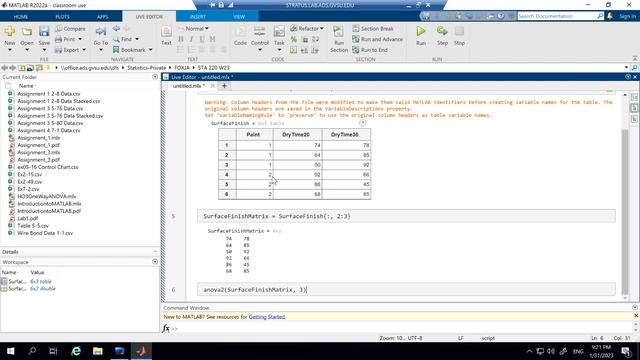Apply italic text formatting
This screenshot has width=640, height=360.
coord(191,39)
